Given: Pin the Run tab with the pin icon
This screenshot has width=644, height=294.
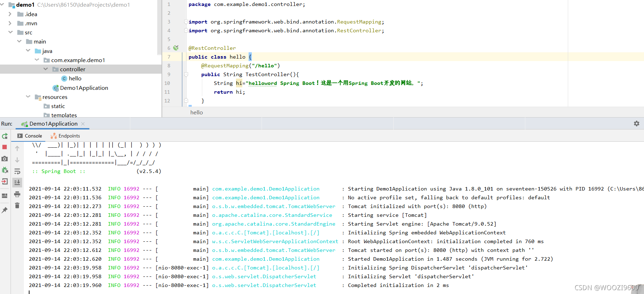Looking at the screenshot, I should tap(5, 210).
